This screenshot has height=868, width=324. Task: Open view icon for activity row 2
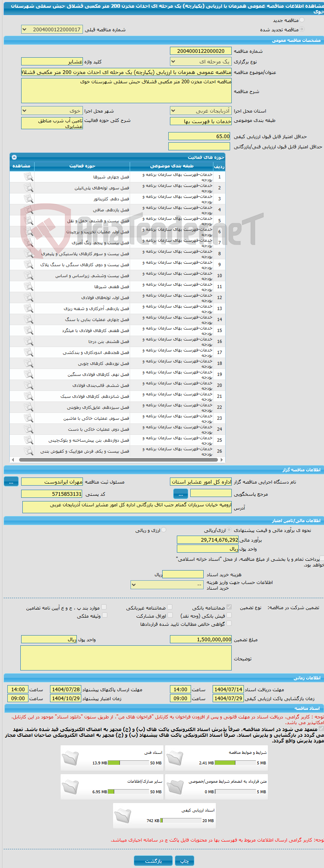(x=28, y=188)
